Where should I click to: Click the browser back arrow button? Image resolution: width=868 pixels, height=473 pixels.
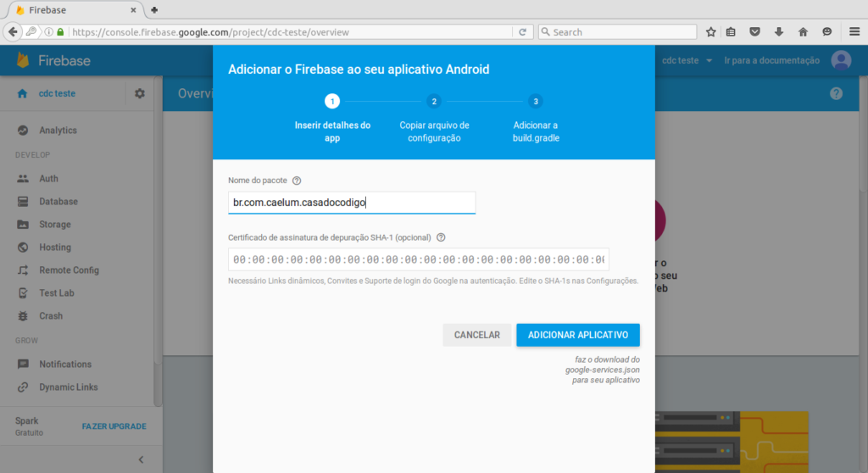point(13,32)
